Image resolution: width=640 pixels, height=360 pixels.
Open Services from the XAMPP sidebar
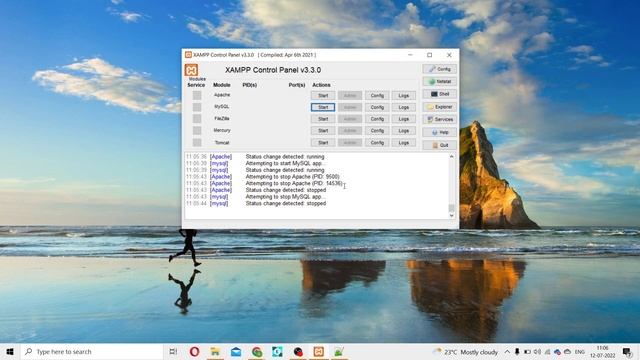(440, 119)
